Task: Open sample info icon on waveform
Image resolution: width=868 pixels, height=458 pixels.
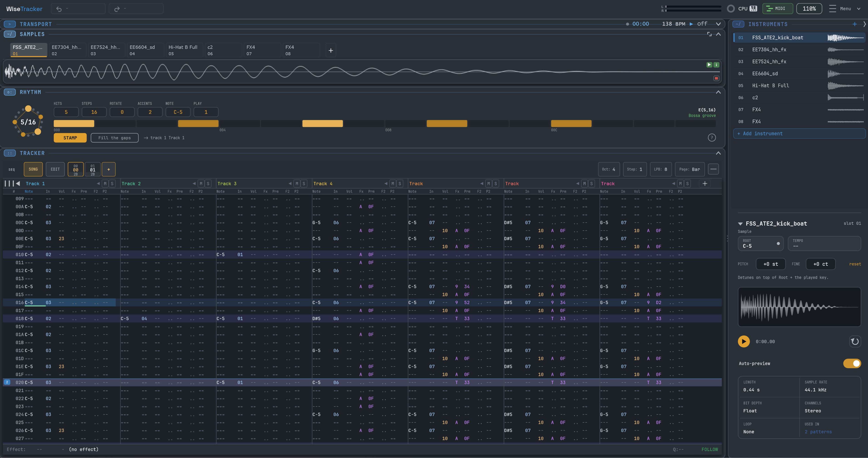Action: coord(716,65)
